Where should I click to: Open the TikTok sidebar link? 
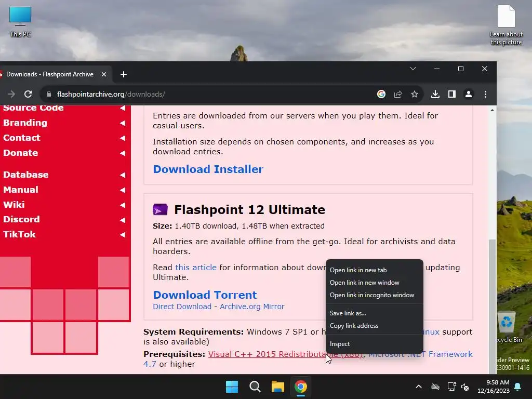pos(19,234)
